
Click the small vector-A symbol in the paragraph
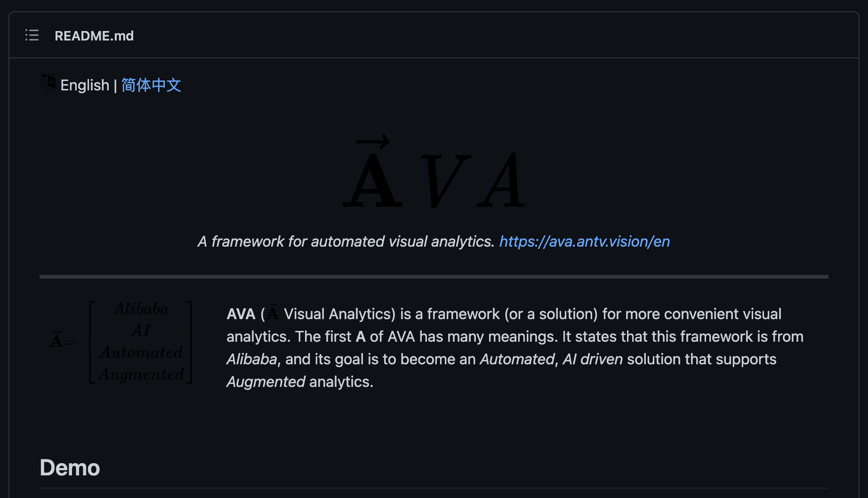click(x=272, y=312)
